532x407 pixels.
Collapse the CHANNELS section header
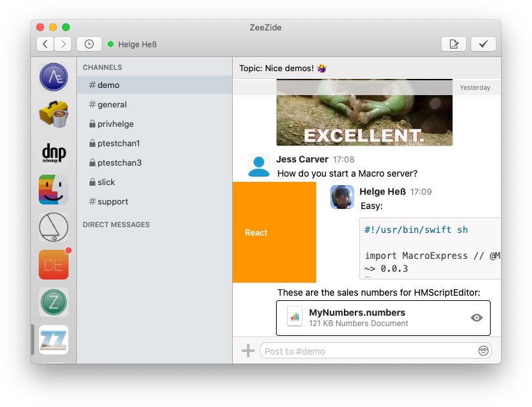(102, 67)
